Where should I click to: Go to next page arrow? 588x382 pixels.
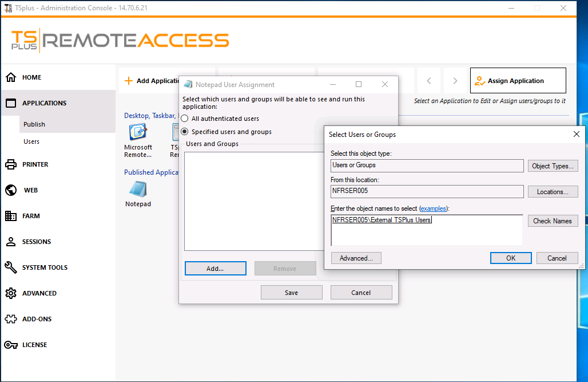click(x=455, y=81)
